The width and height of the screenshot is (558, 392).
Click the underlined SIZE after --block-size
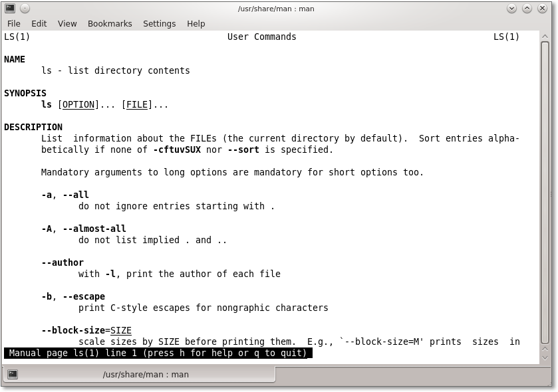[121, 331]
